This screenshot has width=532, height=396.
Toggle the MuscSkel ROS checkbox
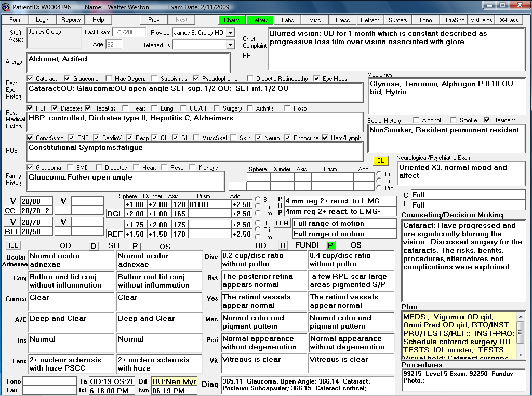(x=196, y=138)
